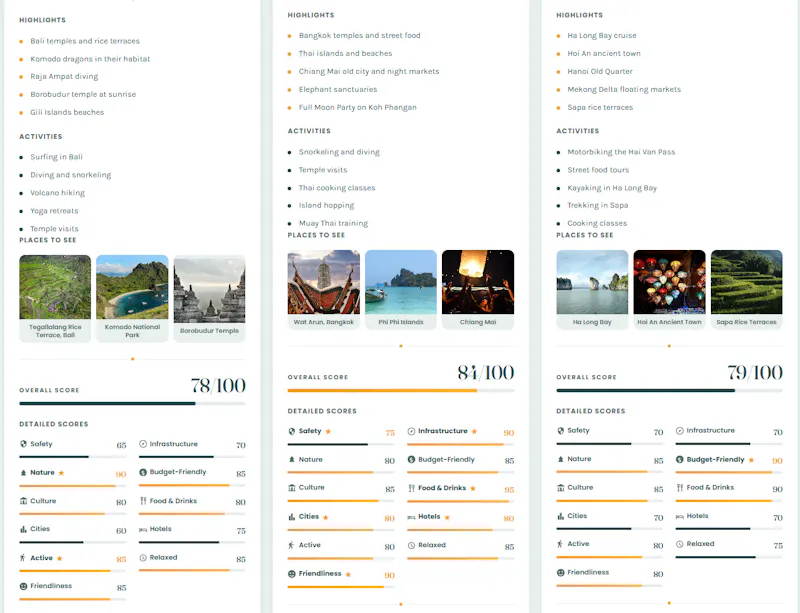This screenshot has height=613, width=800.
Task: Click the Budget-Friendly icon in the 78/100 card
Action: (x=143, y=472)
